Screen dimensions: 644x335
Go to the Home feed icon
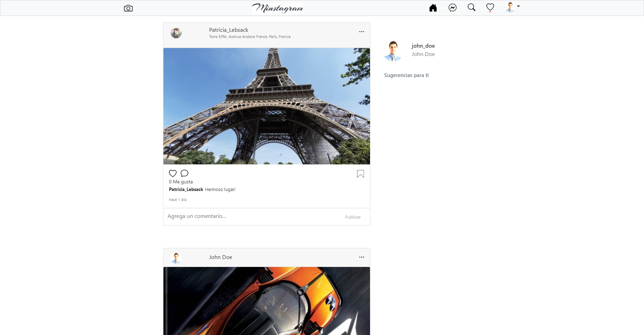(x=433, y=8)
